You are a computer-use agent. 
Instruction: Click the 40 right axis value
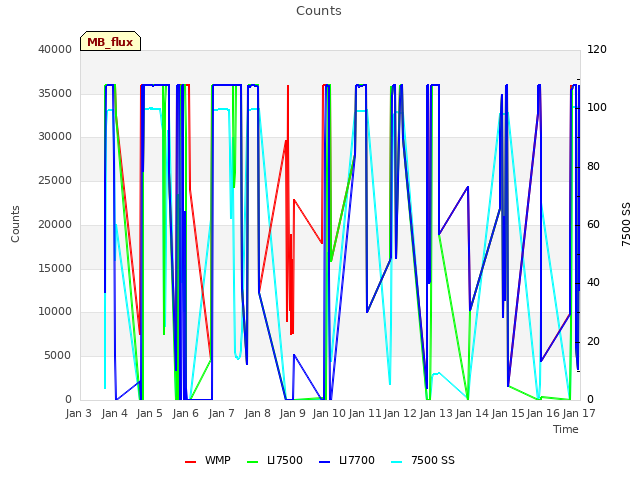593,282
